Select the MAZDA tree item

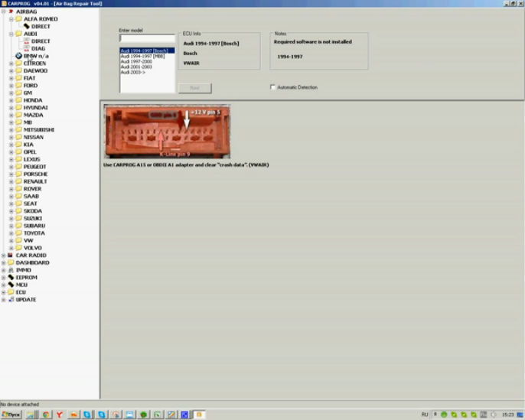click(x=33, y=115)
